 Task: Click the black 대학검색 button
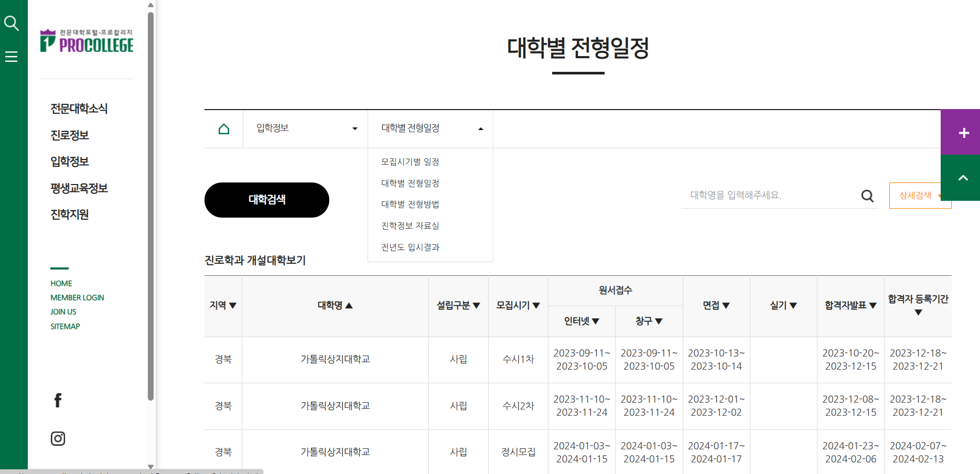click(x=267, y=200)
